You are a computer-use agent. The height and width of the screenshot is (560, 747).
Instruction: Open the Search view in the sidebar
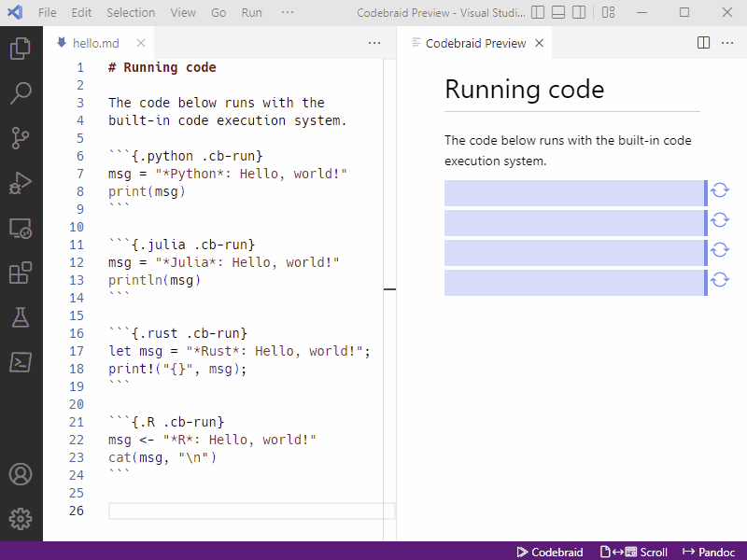point(21,92)
